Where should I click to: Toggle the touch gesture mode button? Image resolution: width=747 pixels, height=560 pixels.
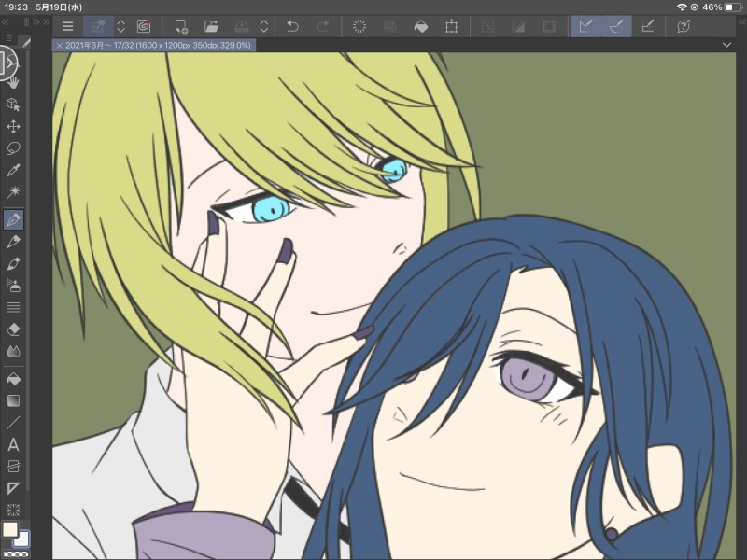click(98, 26)
